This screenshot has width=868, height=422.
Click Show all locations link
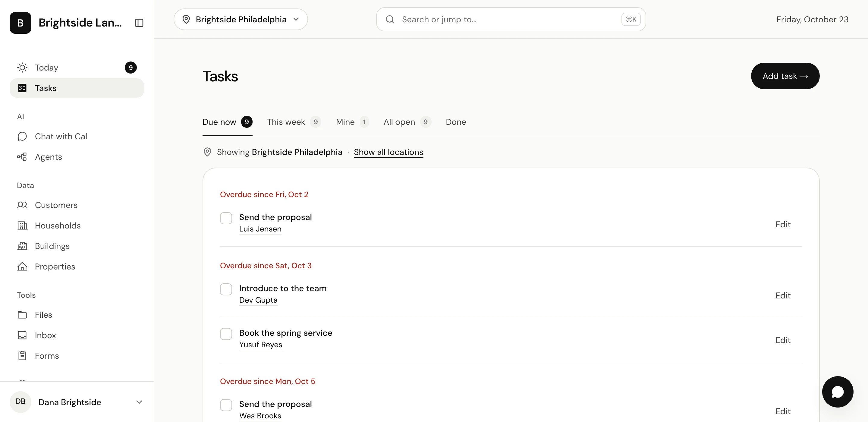tap(388, 152)
